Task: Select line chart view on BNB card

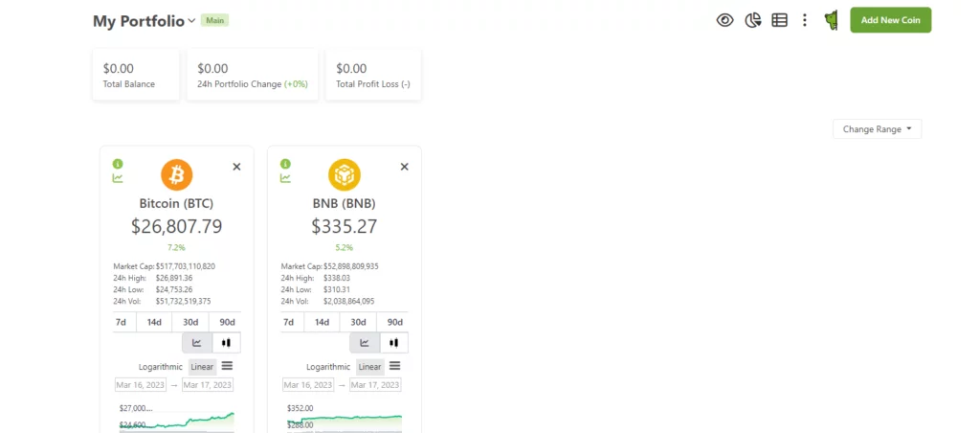Action: point(365,343)
